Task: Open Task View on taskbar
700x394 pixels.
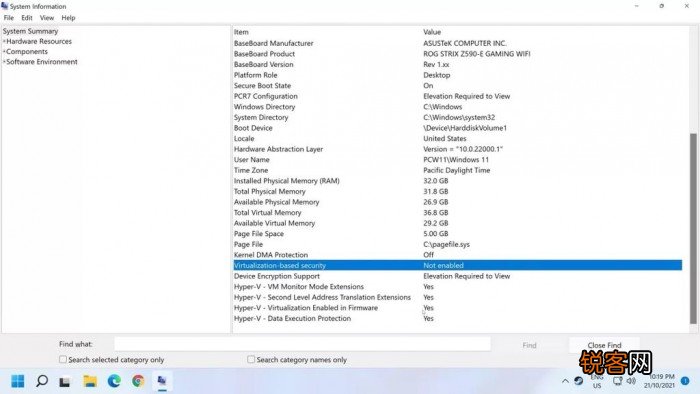Action: click(x=65, y=382)
